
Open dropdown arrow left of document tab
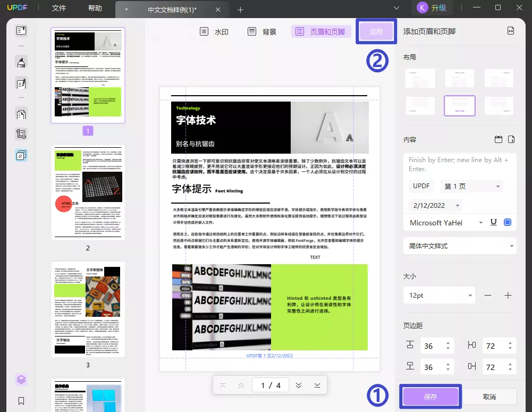[x=126, y=10]
